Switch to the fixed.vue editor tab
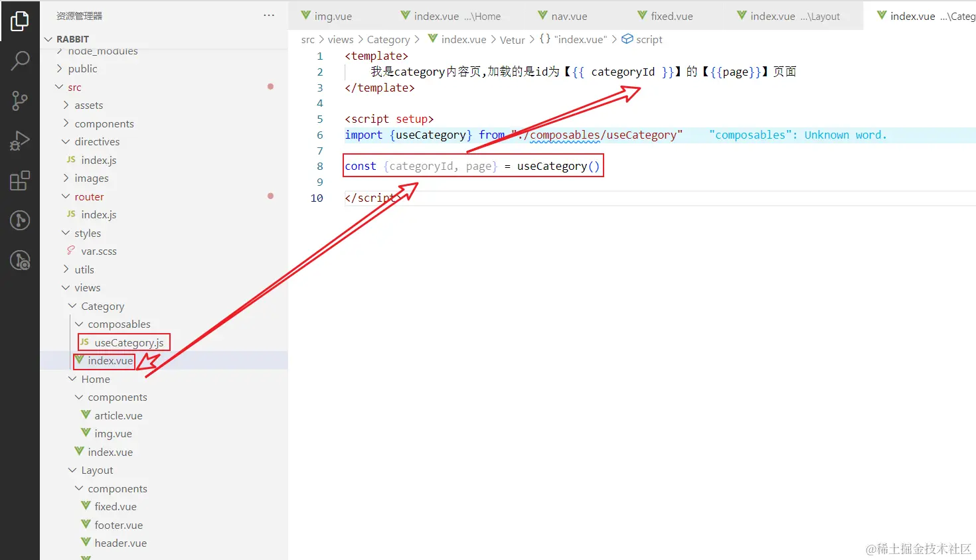The image size is (976, 560). pos(671,16)
